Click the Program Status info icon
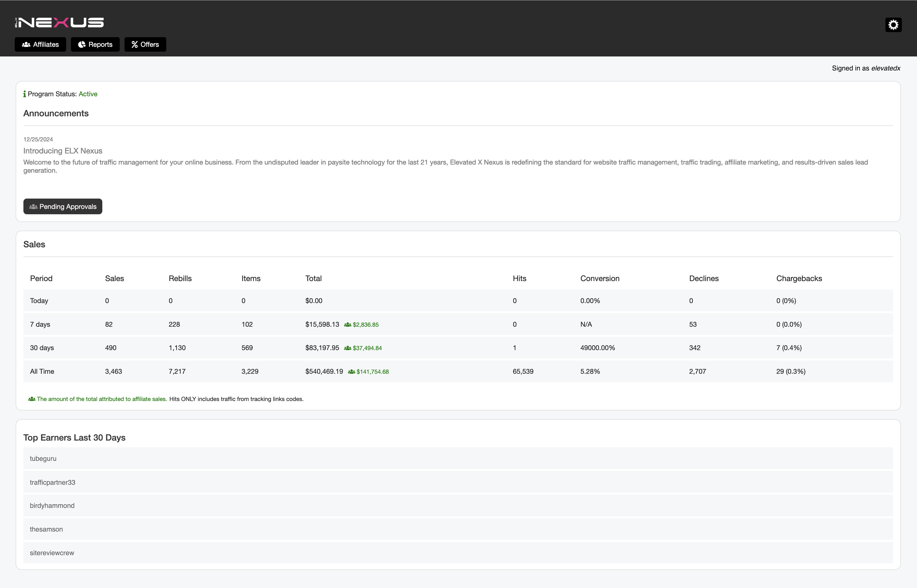Viewport: 917px width, 588px height. click(24, 94)
